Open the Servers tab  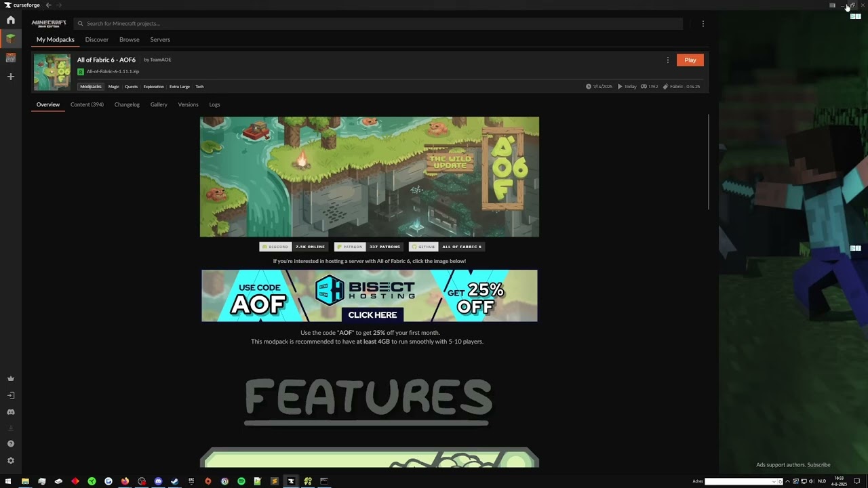[160, 39]
